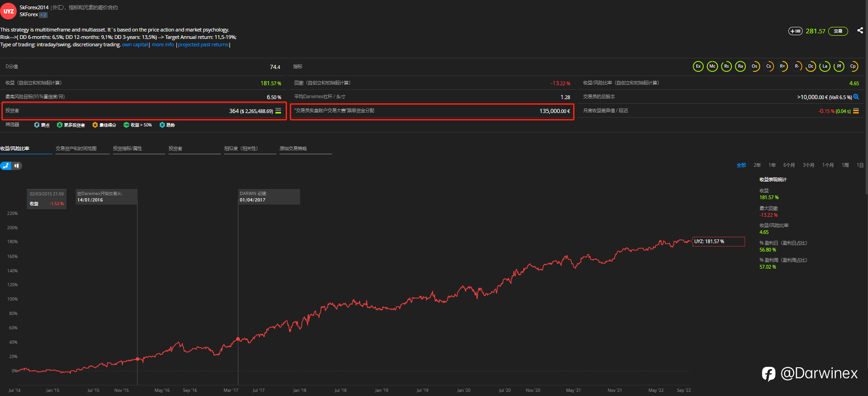This screenshot has width=868, height=396.
Task: Click the 135,000.00 € allocation value
Action: pyautogui.click(x=555, y=111)
